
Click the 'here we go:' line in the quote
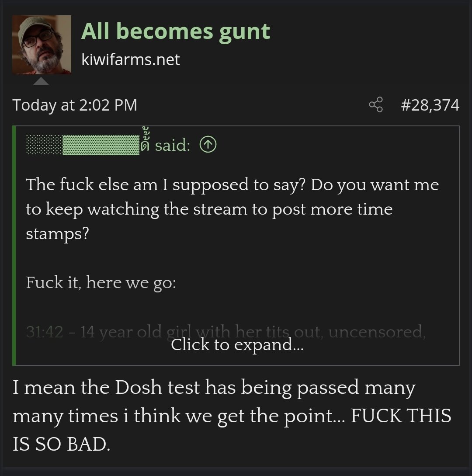pyautogui.click(x=131, y=282)
